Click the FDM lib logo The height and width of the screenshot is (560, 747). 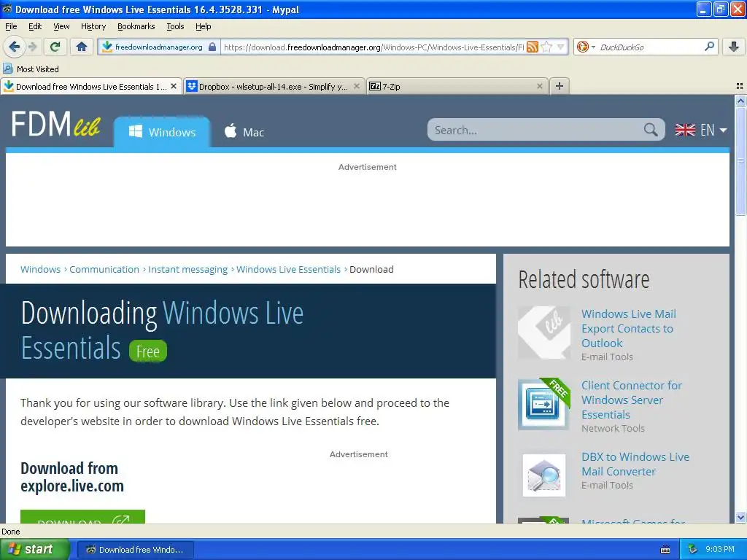click(x=55, y=124)
